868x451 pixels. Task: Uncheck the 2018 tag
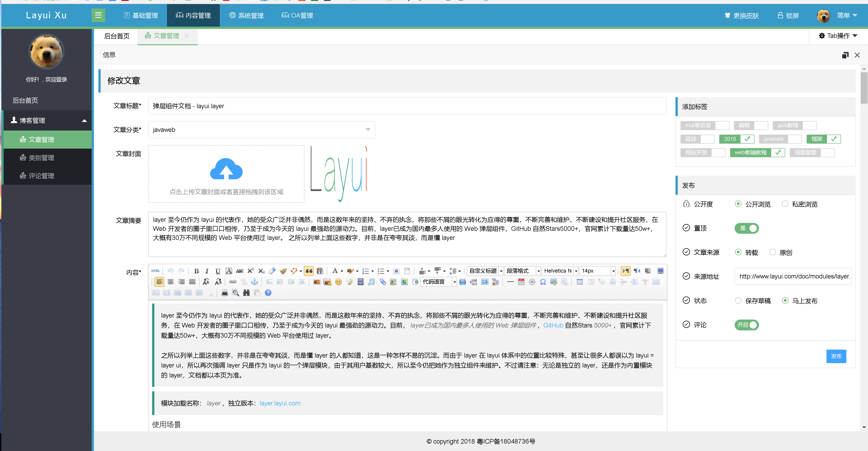[x=737, y=139]
